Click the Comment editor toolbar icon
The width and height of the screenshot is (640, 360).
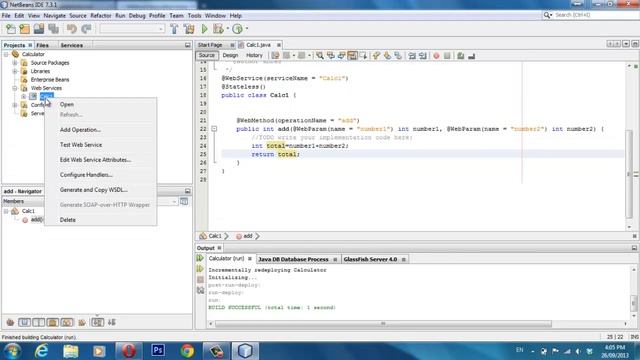click(x=460, y=56)
